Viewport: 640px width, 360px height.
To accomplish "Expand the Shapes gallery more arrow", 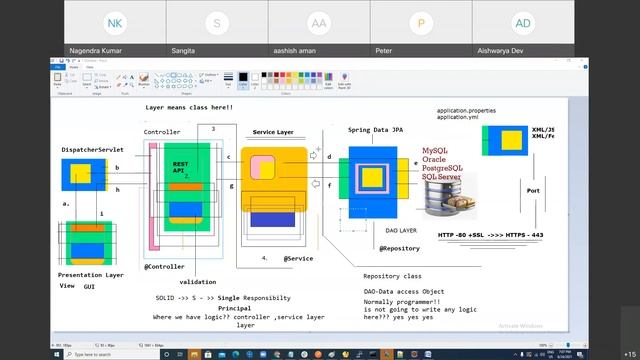I will pyautogui.click(x=196, y=86).
